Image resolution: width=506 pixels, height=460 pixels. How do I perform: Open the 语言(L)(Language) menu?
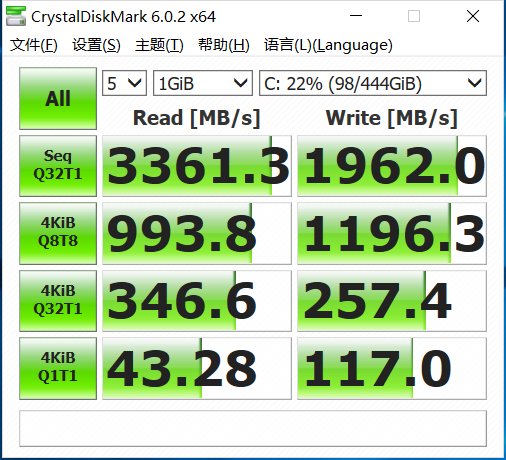click(328, 45)
